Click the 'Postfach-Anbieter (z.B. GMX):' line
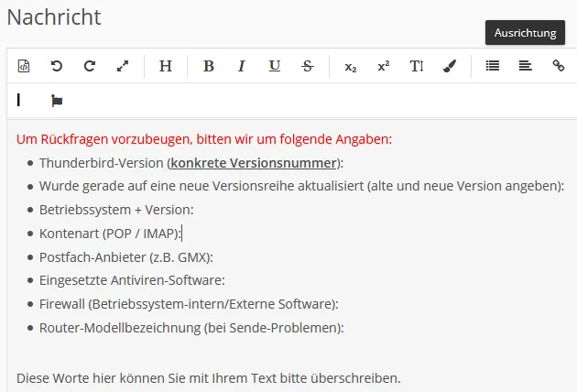Screen dimensions: 577x392 click(125, 257)
